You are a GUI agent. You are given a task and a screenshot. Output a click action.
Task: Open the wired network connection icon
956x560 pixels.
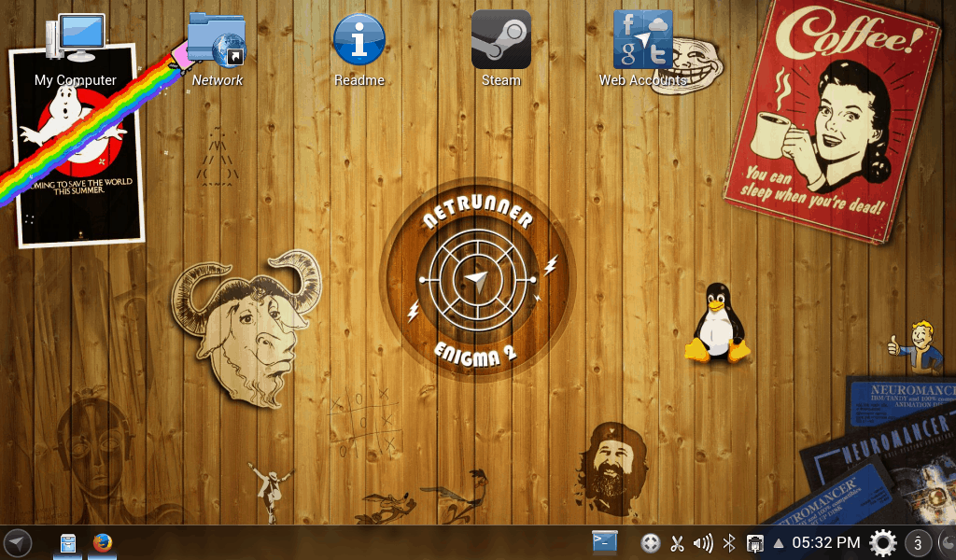point(755,542)
